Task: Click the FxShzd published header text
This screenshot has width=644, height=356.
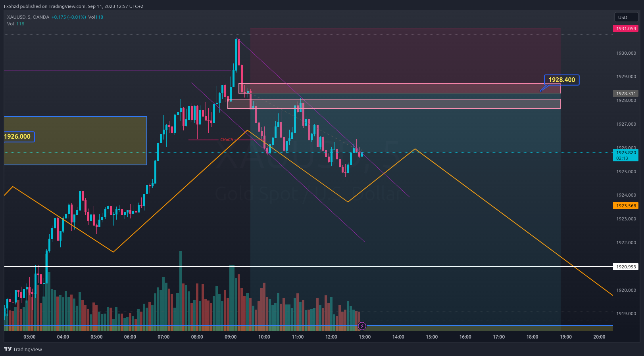Action: [x=73, y=6]
